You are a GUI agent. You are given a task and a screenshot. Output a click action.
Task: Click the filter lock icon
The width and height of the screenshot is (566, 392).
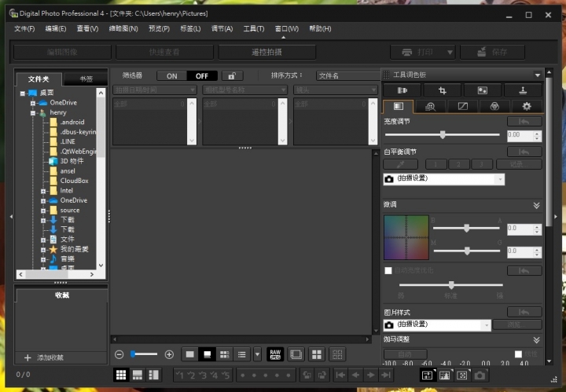(232, 75)
